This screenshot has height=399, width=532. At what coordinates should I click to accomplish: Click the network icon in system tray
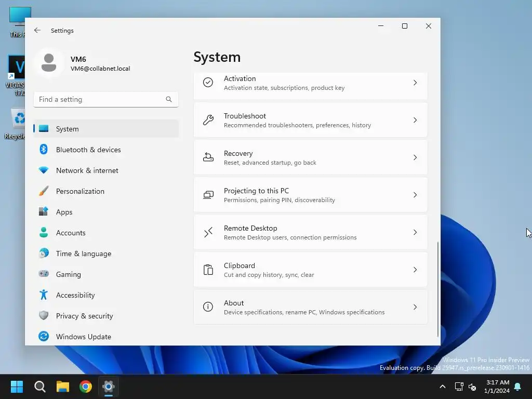point(459,387)
